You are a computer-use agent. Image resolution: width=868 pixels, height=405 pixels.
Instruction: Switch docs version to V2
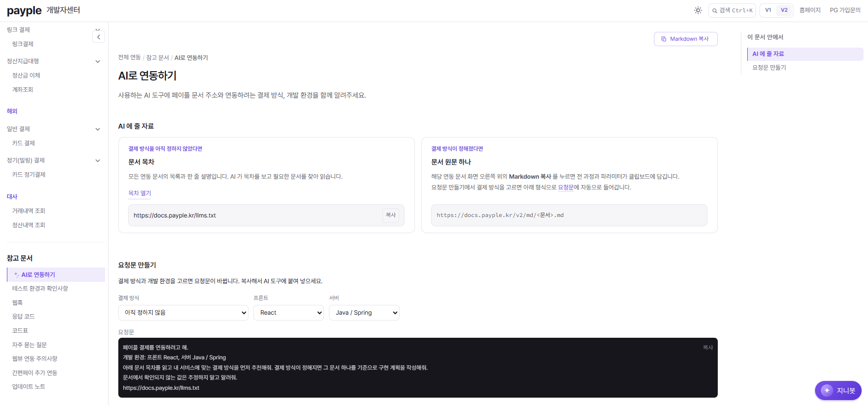(784, 10)
